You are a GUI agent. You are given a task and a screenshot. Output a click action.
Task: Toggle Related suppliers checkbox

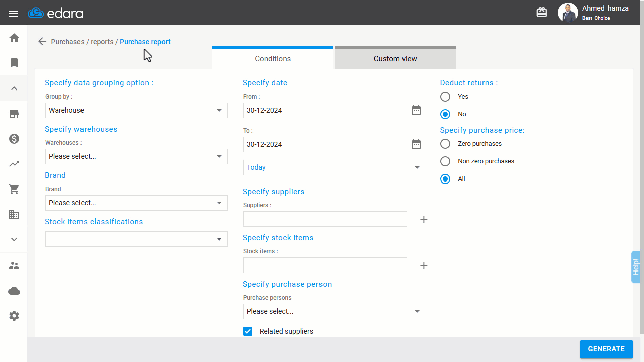click(248, 331)
